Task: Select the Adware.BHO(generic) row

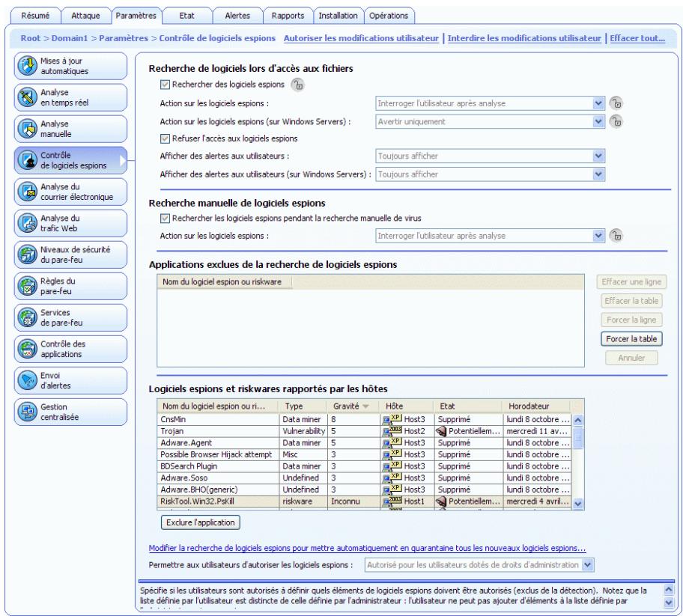Action: coord(364,490)
